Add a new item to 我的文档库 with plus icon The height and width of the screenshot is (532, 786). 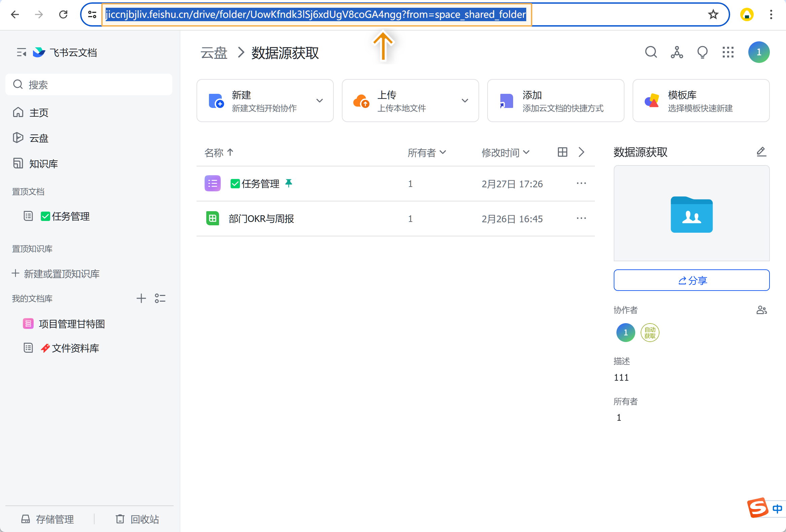point(141,298)
